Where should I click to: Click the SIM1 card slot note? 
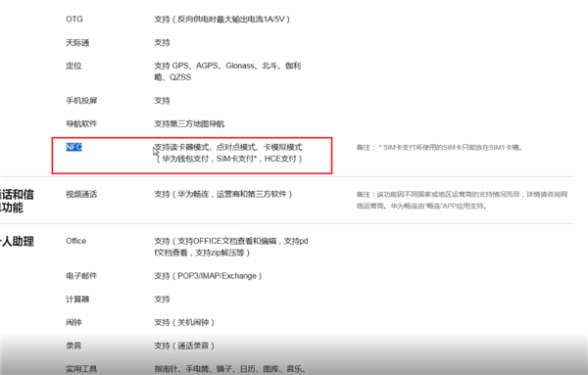pyautogui.click(x=439, y=147)
